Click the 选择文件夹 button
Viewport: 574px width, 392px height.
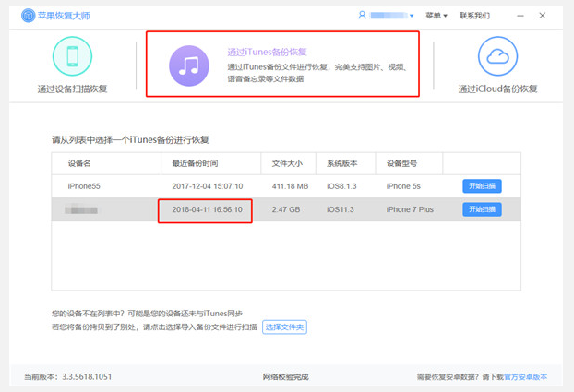point(284,327)
